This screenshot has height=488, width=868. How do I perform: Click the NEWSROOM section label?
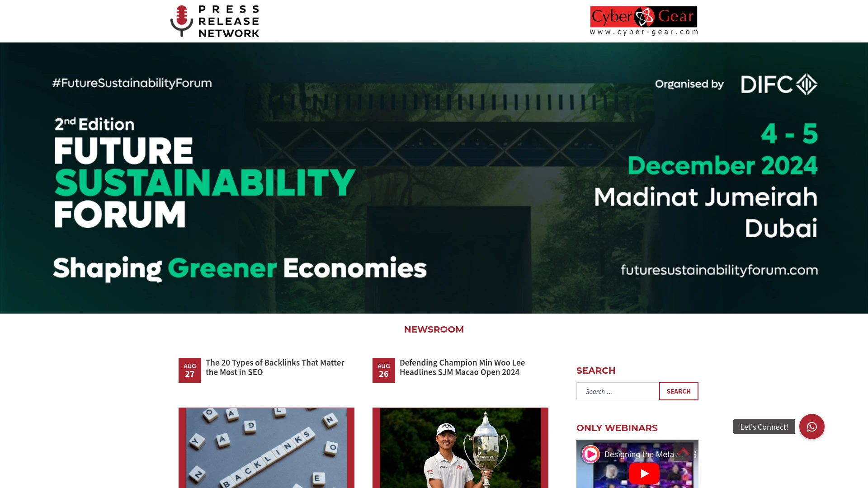pyautogui.click(x=434, y=329)
